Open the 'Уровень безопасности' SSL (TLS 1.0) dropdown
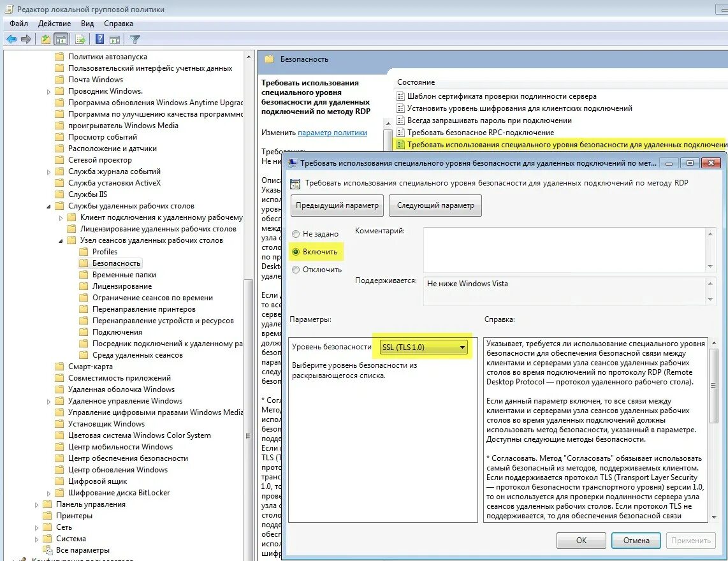Viewport: 728px width, 561px height. (424, 347)
